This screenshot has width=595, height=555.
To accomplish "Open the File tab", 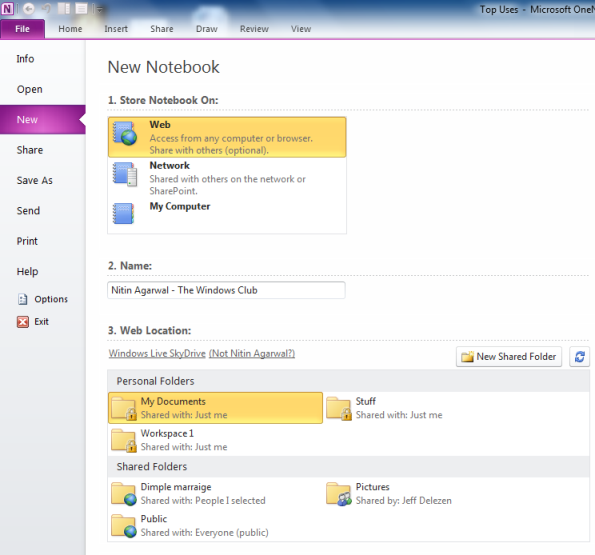I will (x=22, y=29).
